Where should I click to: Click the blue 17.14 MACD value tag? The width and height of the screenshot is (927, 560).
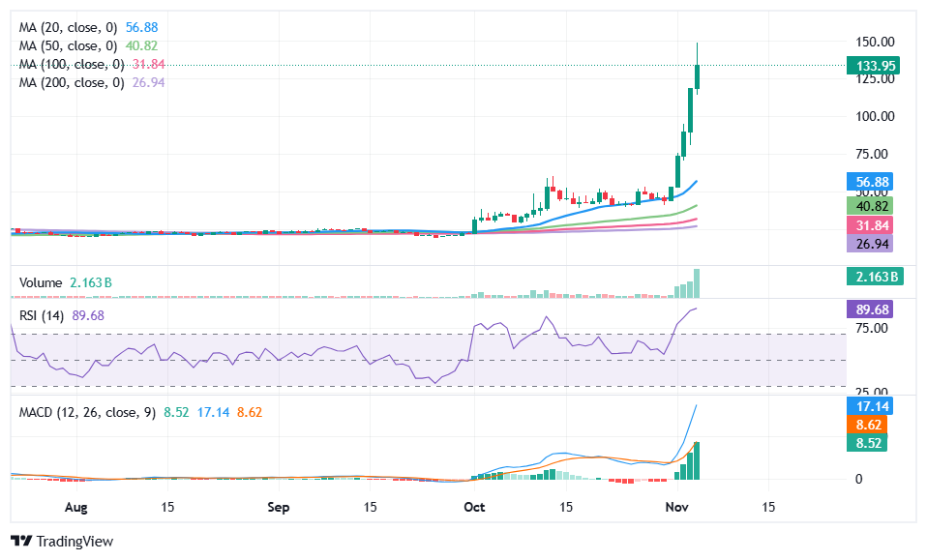tap(868, 408)
